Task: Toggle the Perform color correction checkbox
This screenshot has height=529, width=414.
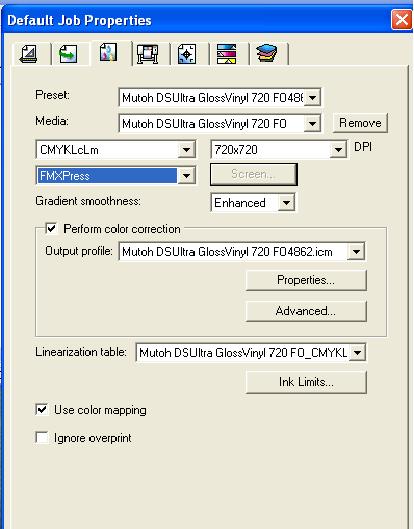Action: (x=51, y=229)
